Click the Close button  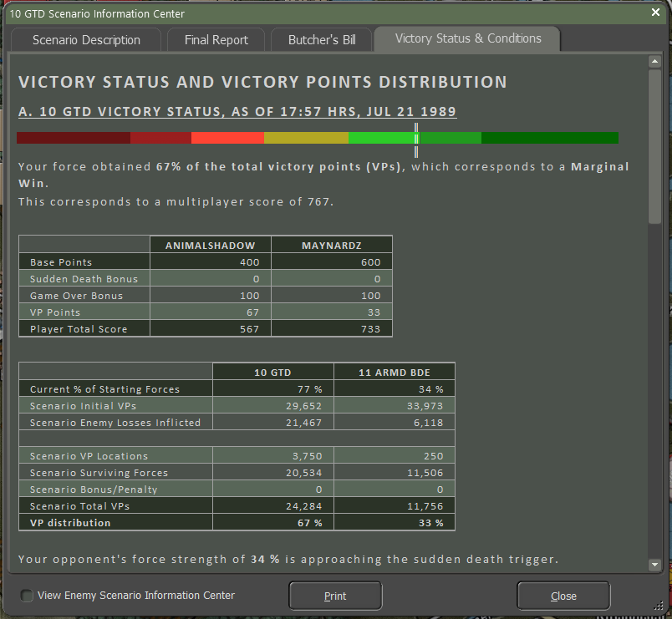pyautogui.click(x=563, y=596)
